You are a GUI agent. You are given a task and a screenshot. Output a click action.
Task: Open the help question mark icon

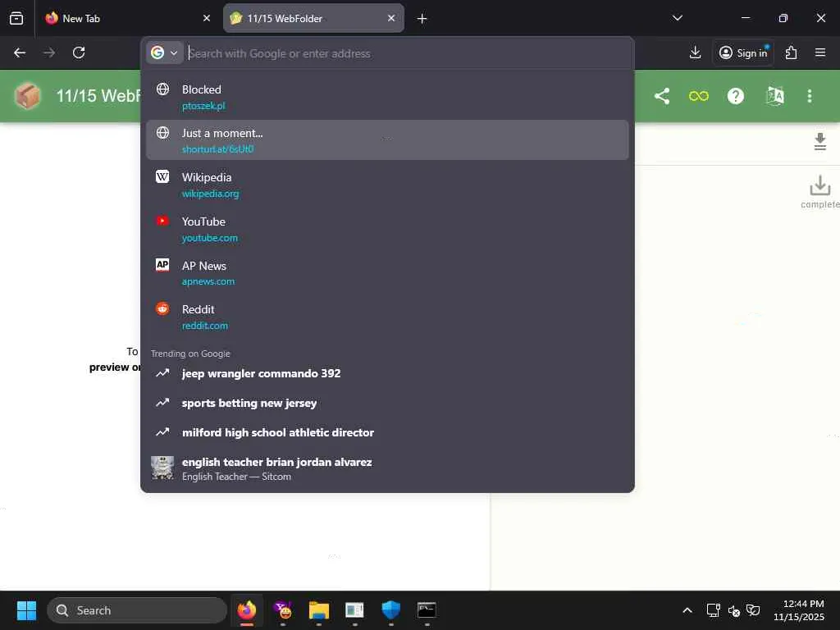click(x=736, y=96)
